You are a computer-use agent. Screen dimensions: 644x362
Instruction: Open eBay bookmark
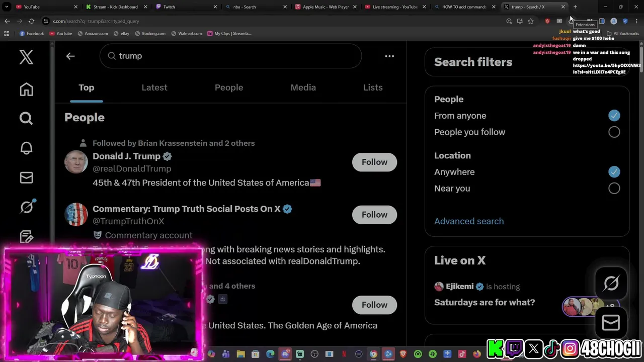coord(121,33)
